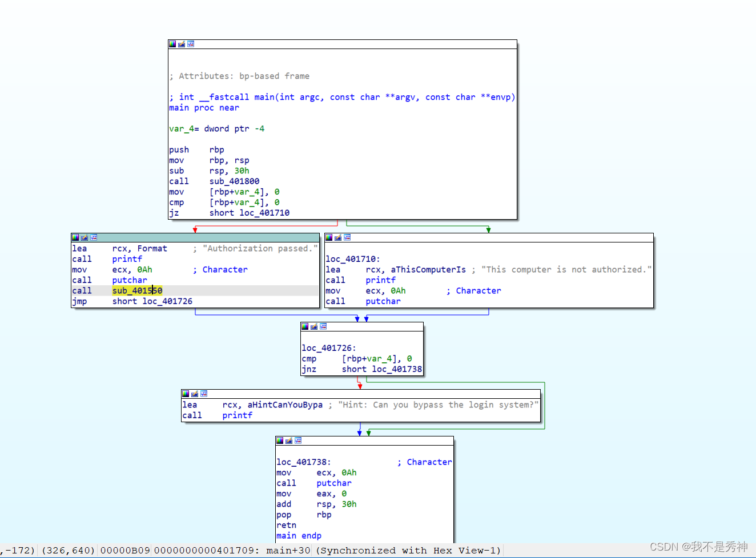Click the third header icon on loc_401738 node

[298, 440]
